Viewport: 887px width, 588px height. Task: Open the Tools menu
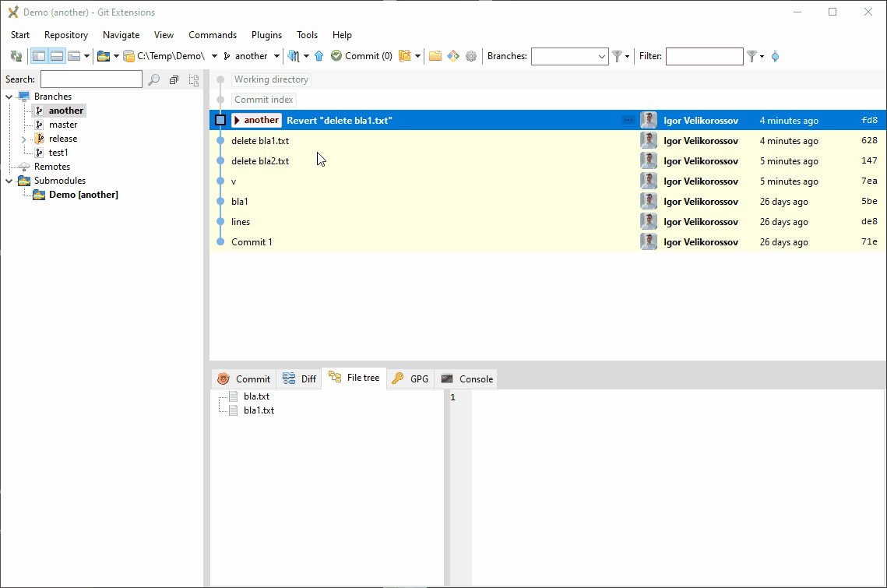307,35
